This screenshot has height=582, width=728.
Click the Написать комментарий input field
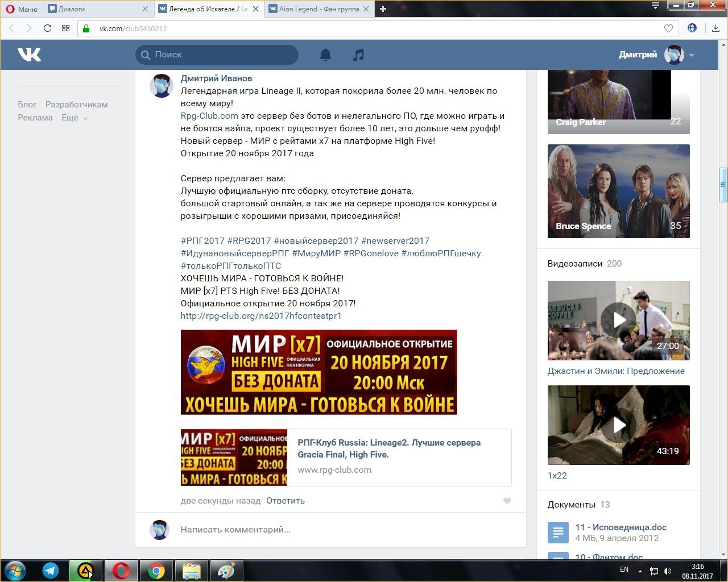click(341, 530)
